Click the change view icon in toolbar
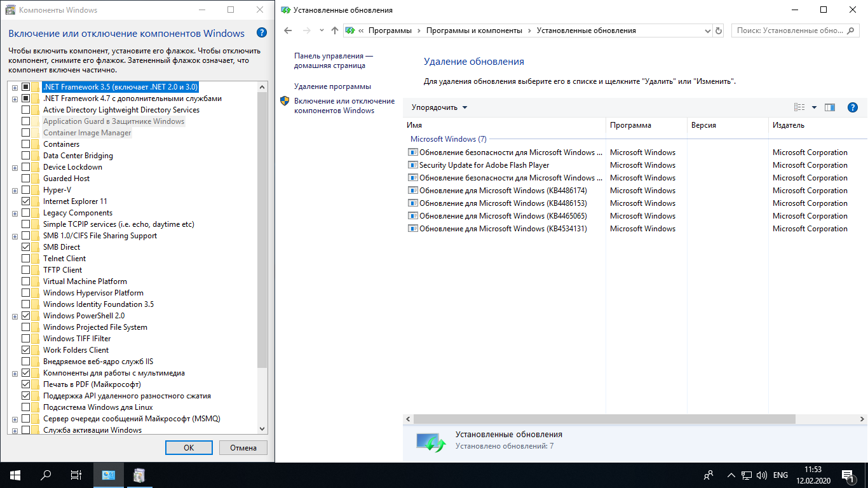The height and width of the screenshot is (488, 868). (x=799, y=107)
